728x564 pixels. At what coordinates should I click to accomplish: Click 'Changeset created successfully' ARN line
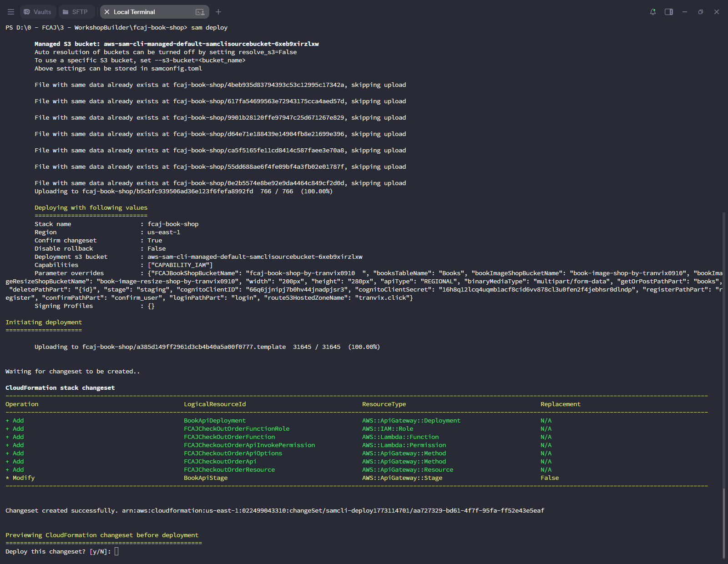[275, 511]
